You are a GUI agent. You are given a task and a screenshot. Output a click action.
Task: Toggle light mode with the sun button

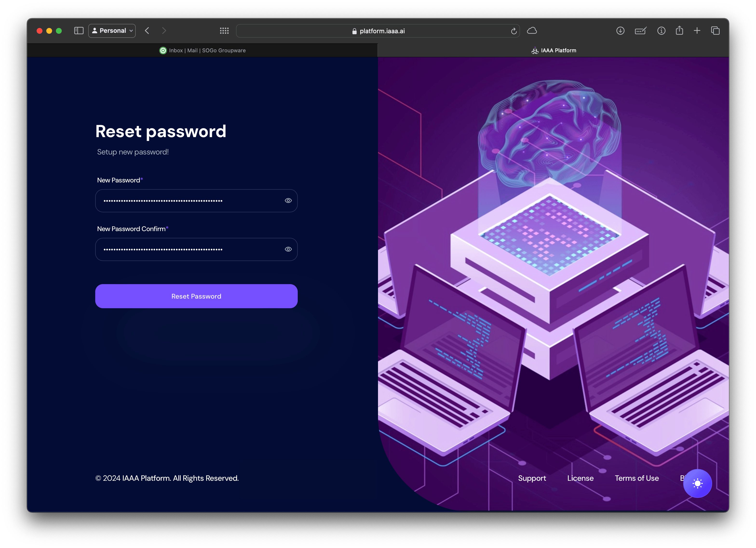[697, 483]
